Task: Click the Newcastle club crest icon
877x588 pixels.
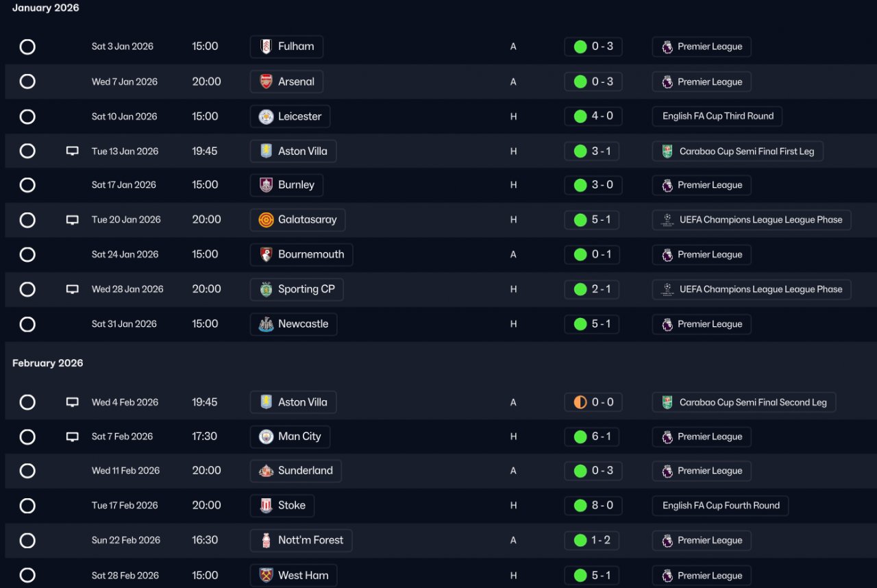Action: (x=266, y=324)
